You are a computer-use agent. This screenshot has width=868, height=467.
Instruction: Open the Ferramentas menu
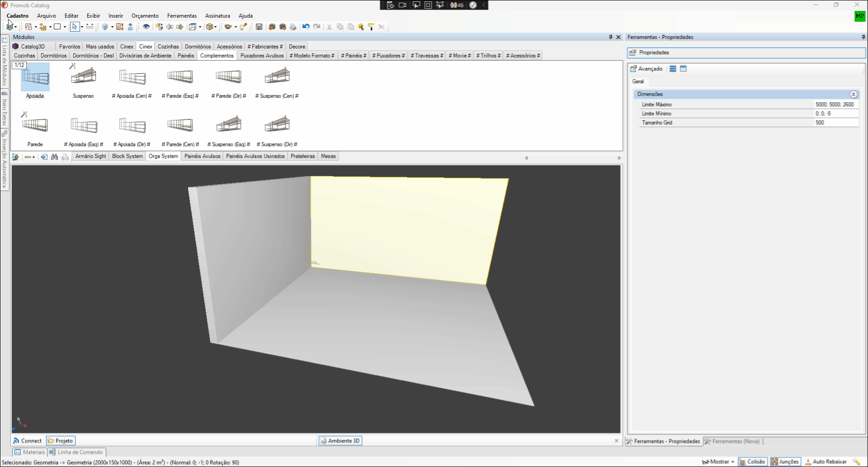[x=182, y=16]
